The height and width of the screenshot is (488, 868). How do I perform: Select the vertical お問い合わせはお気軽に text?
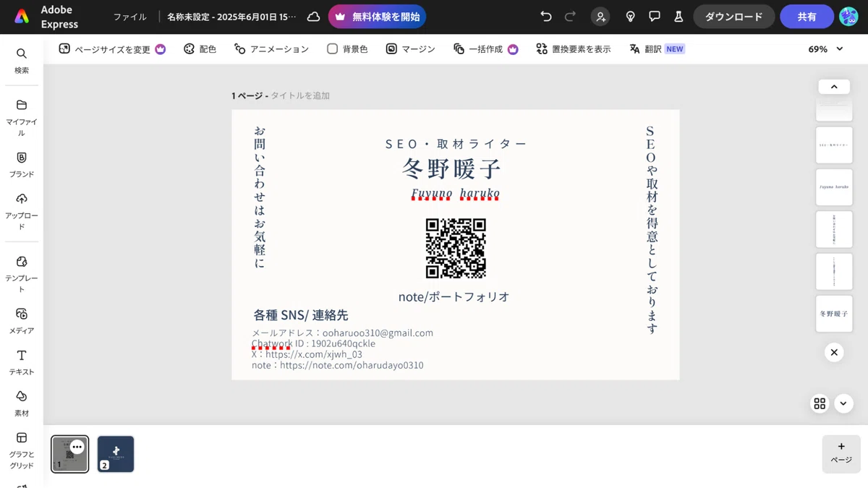coord(260,197)
